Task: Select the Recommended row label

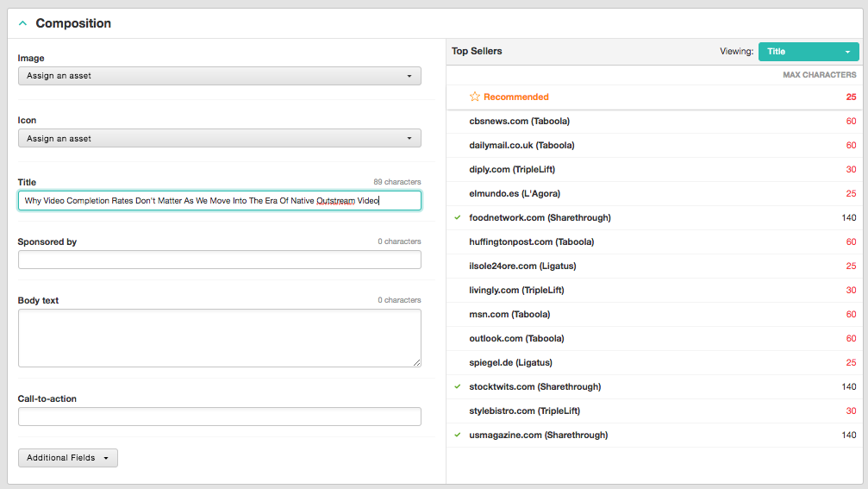Action: [x=516, y=97]
